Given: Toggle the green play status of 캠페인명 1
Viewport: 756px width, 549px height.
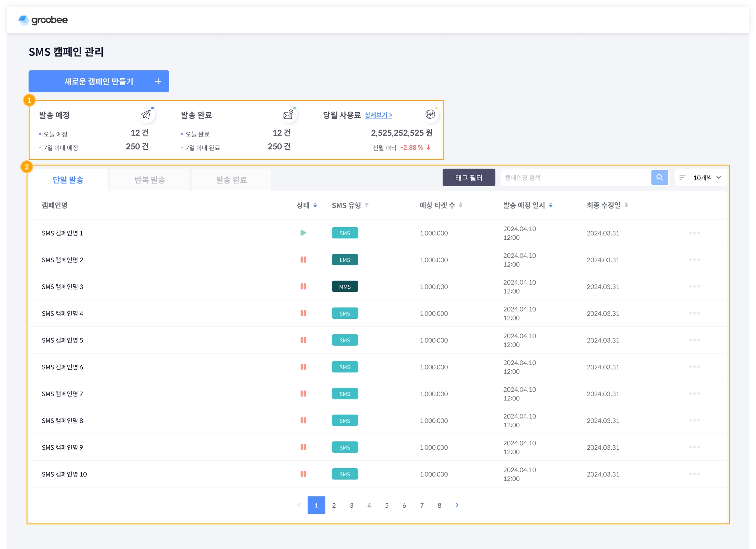Looking at the screenshot, I should [x=303, y=233].
